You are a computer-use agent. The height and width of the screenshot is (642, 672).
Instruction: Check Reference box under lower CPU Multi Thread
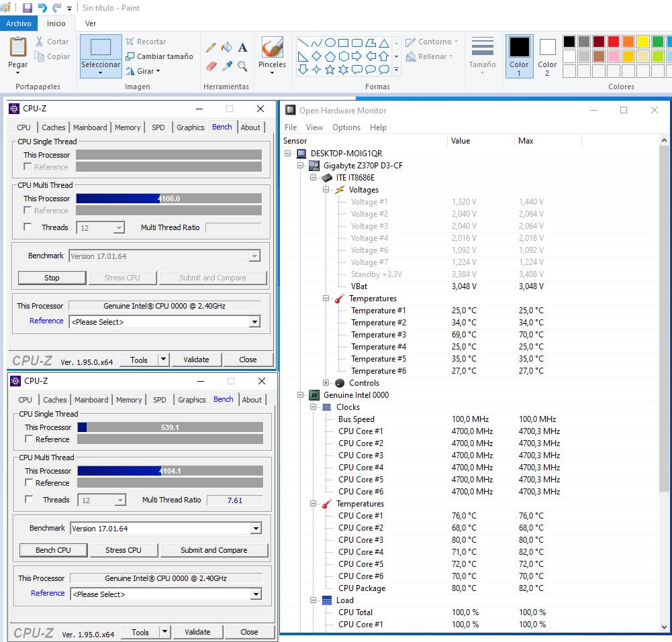point(30,482)
